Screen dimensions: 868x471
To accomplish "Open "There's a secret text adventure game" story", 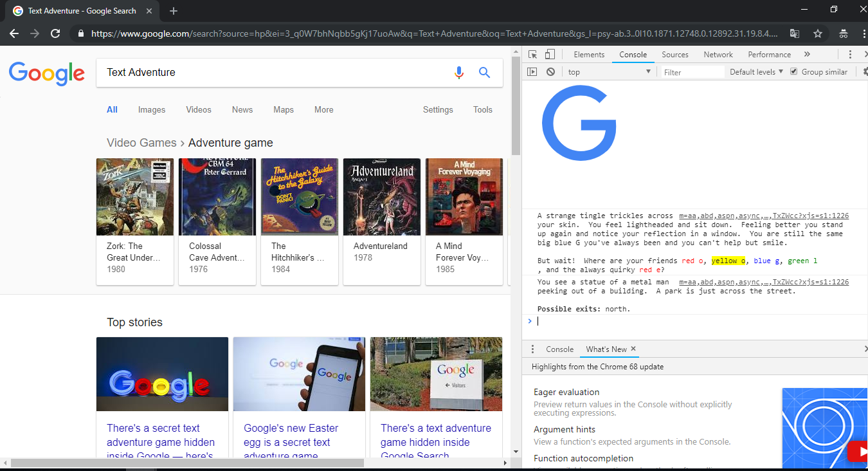I will click(161, 443).
